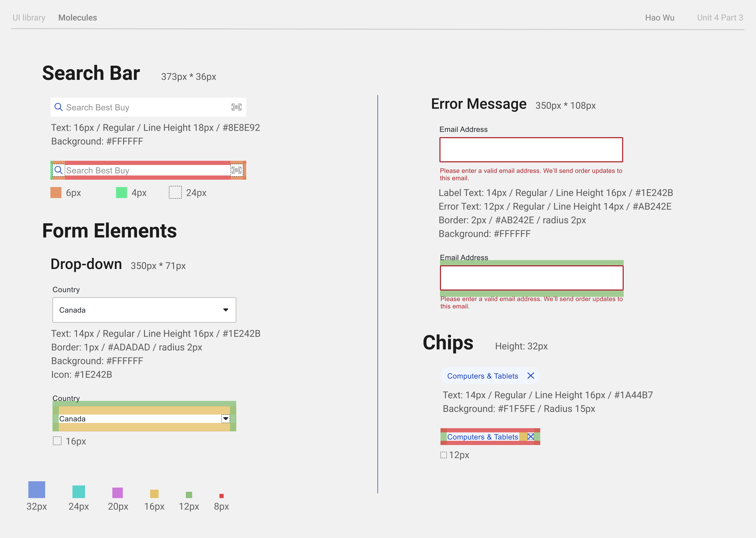This screenshot has height=538, width=756.
Task: Click the Computers & Tablets chip label
Action: click(x=482, y=376)
